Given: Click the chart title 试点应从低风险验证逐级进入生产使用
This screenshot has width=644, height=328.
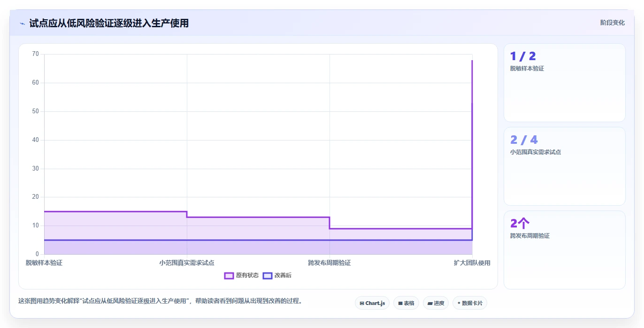Looking at the screenshot, I should [109, 23].
